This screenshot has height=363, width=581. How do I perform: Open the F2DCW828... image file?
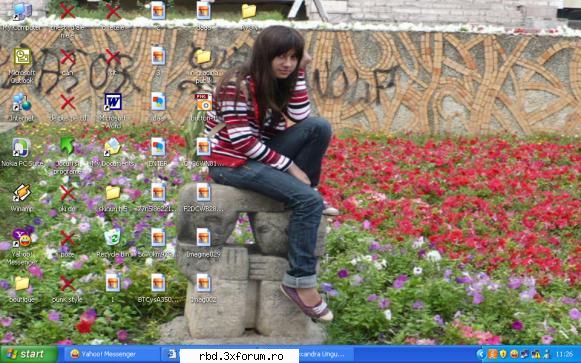(x=203, y=192)
